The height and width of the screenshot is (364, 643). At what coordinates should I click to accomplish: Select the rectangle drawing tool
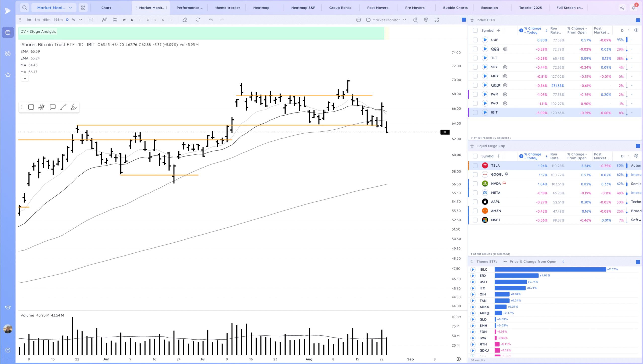[31, 107]
